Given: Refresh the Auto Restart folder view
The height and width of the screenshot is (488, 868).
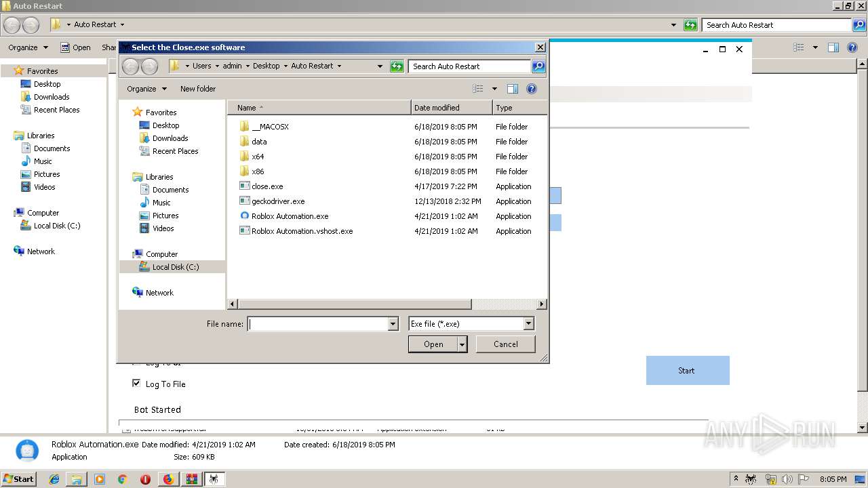Looking at the screenshot, I should point(397,66).
